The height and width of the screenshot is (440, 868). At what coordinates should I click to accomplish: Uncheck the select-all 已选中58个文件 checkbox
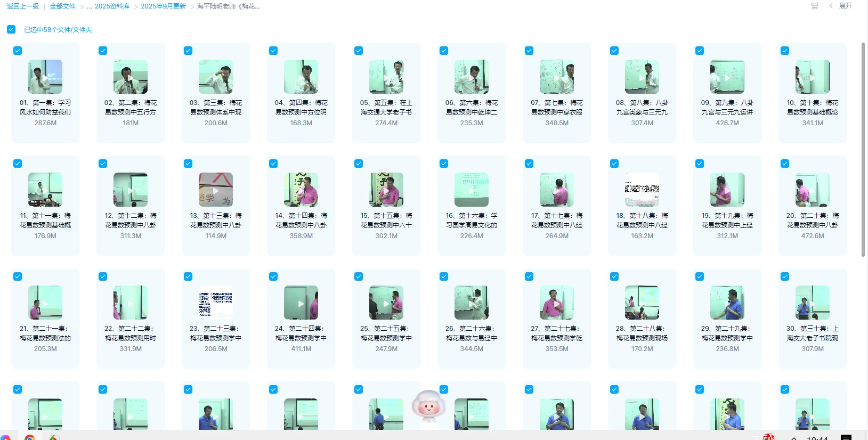(x=11, y=29)
